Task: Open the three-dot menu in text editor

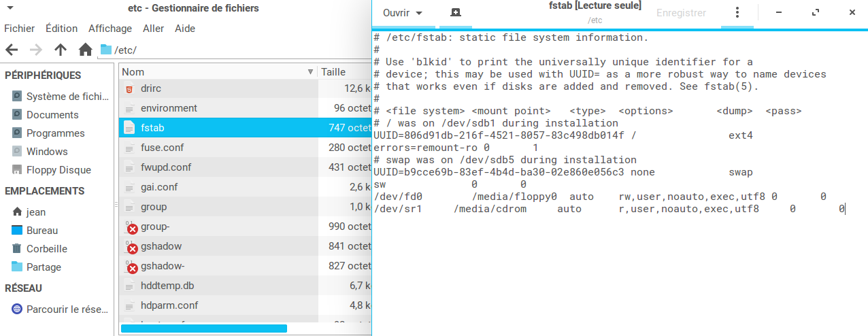Action: pos(737,13)
